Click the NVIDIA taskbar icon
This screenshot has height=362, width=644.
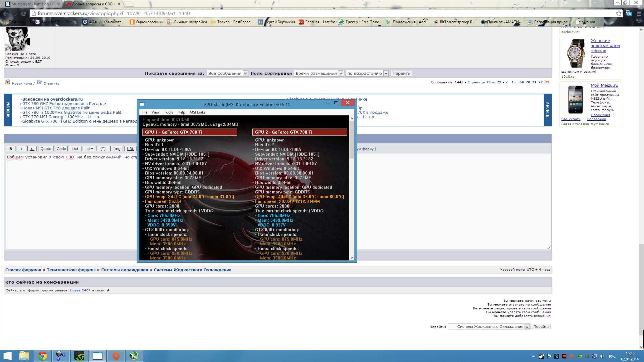pyautogui.click(x=79, y=356)
